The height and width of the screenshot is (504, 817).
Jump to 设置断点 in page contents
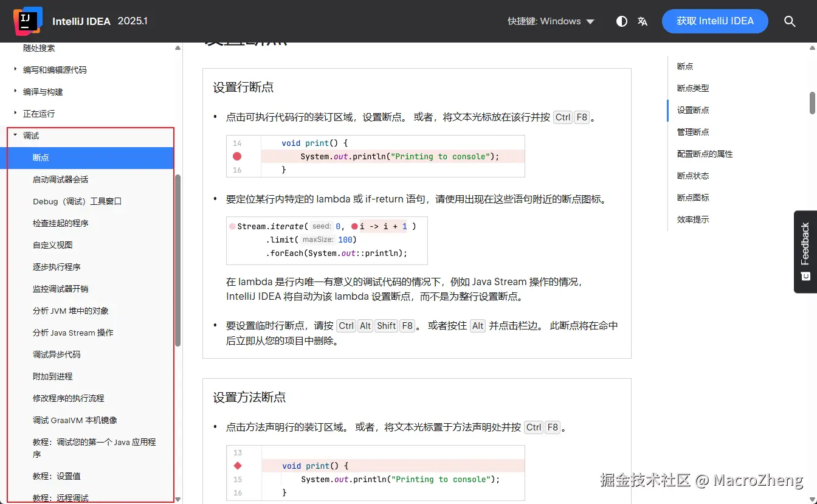(693, 110)
